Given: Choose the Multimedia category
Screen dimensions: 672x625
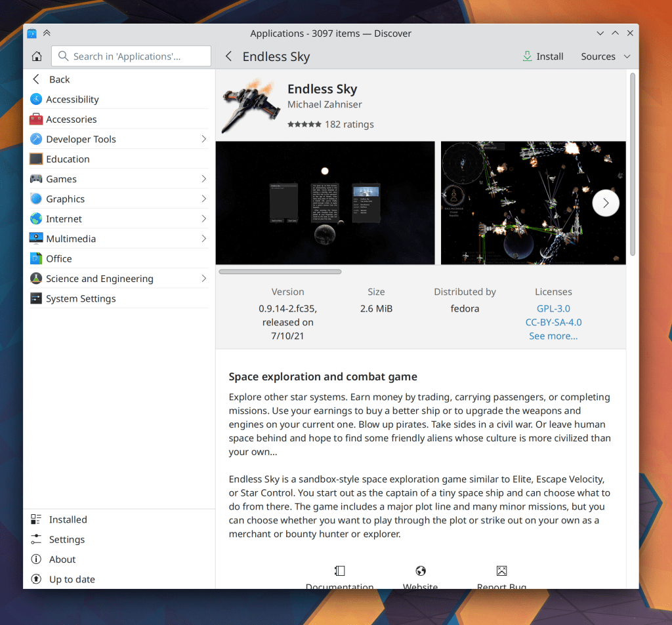Looking at the screenshot, I should (x=71, y=239).
